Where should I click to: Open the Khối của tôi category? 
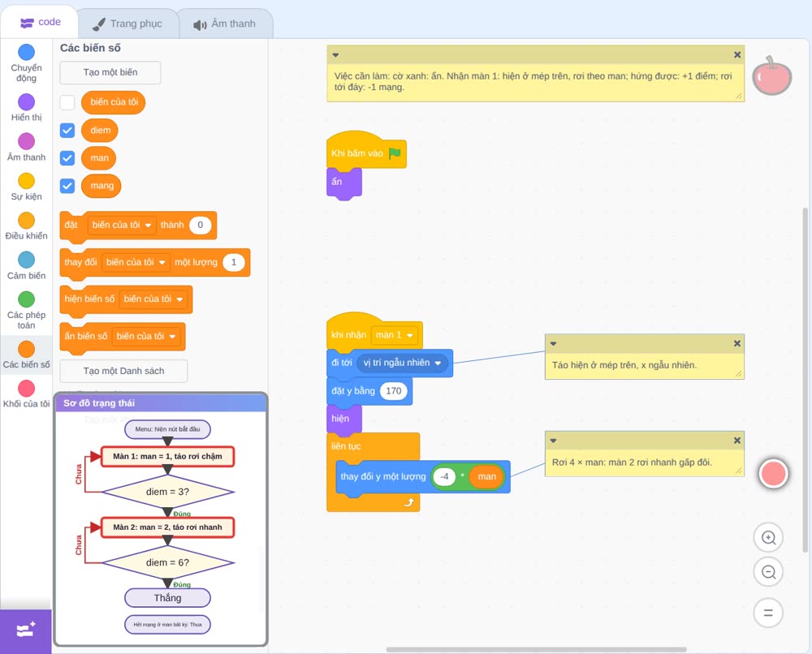pyautogui.click(x=27, y=394)
